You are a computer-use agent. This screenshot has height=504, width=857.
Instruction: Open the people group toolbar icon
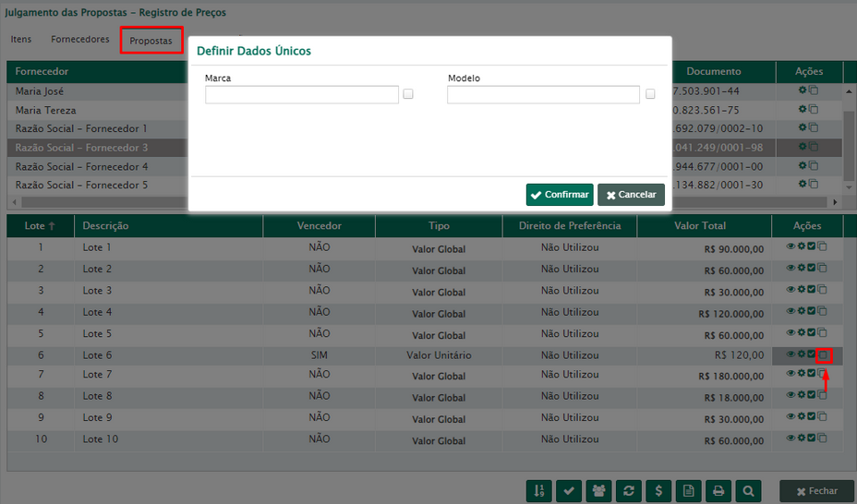(598, 491)
